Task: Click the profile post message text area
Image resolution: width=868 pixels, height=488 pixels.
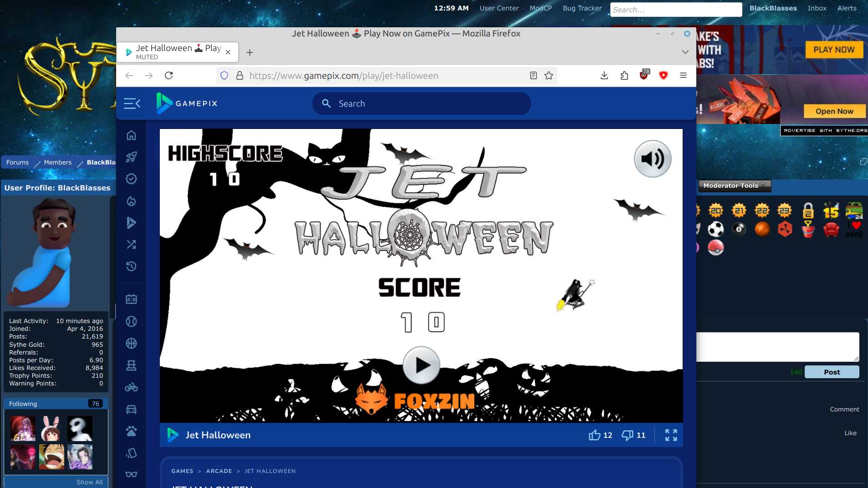Action: (x=777, y=347)
